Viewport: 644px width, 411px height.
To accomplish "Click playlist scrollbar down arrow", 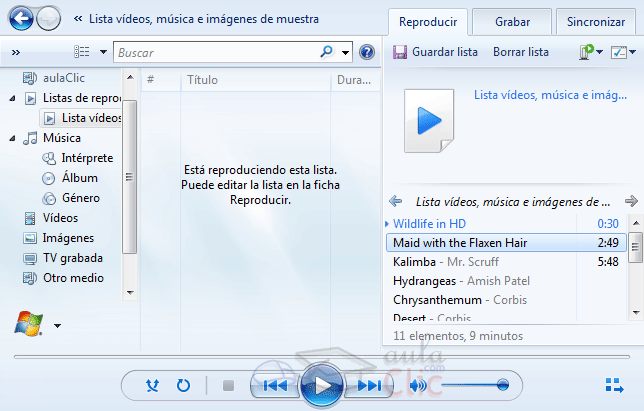I will (x=636, y=313).
